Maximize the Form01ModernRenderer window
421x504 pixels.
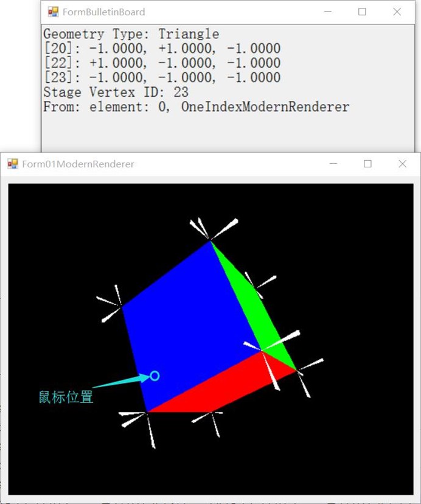point(367,164)
